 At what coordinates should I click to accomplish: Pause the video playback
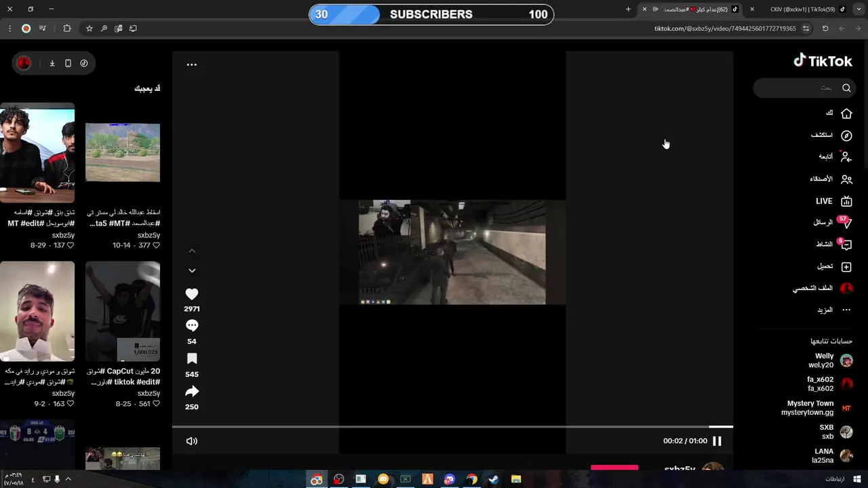tap(717, 441)
